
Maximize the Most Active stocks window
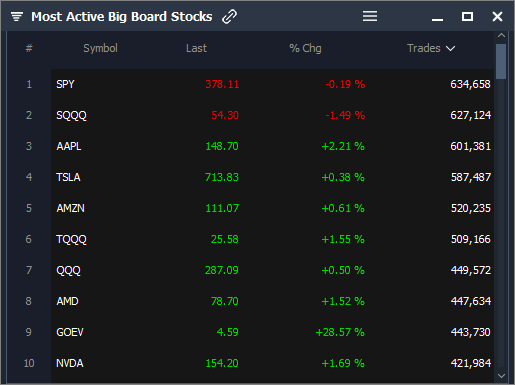point(467,16)
